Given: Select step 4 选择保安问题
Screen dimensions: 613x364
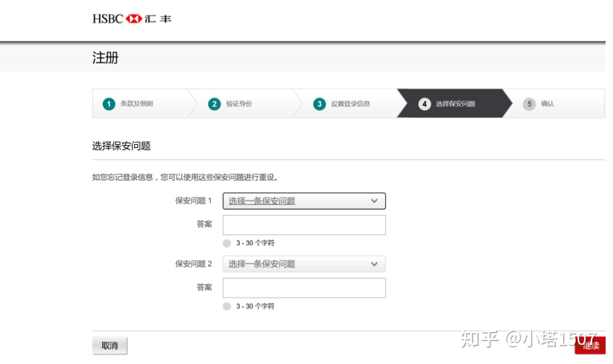Looking at the screenshot, I should [454, 103].
